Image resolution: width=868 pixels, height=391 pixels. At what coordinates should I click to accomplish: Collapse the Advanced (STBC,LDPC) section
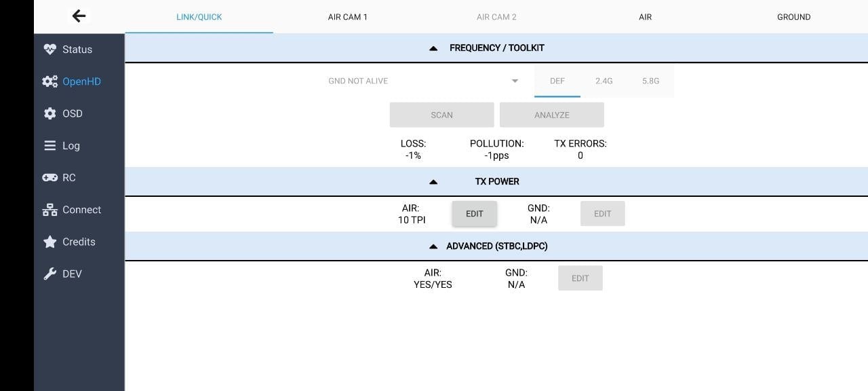(433, 246)
